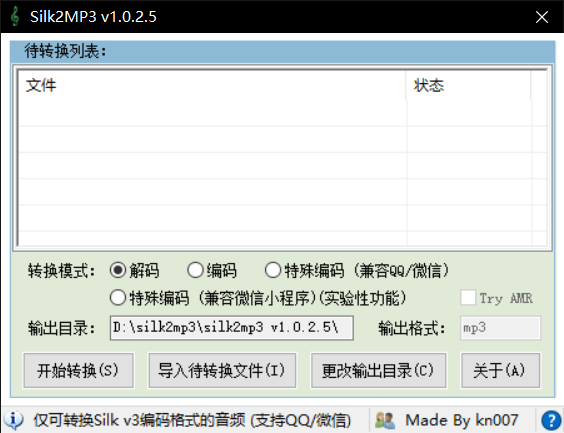Viewport: 564px width, 433px height.
Task: Open the 输出格式 mp3 combo box
Action: click(500, 328)
